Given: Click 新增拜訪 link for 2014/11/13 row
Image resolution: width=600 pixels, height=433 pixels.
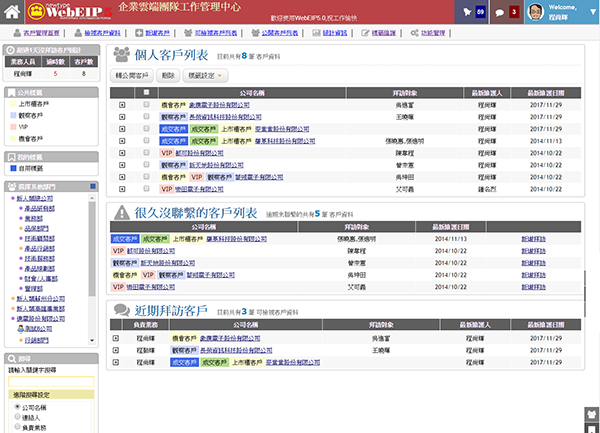Looking at the screenshot, I should [534, 239].
